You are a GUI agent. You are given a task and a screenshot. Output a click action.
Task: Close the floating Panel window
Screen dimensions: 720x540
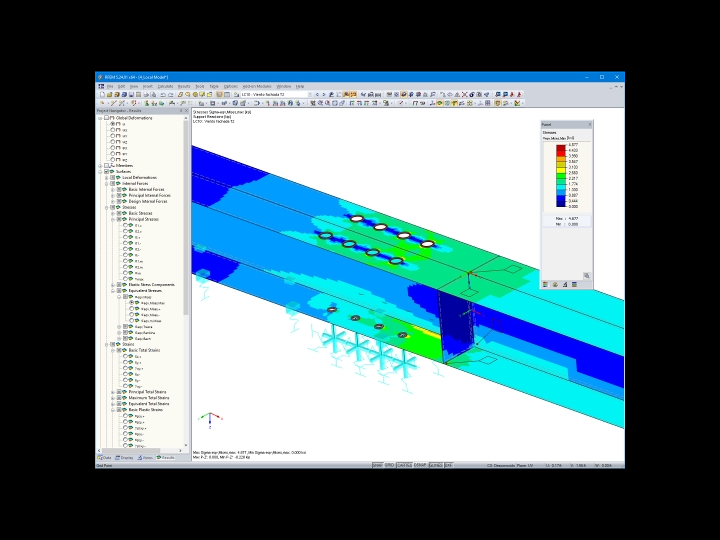click(x=590, y=124)
